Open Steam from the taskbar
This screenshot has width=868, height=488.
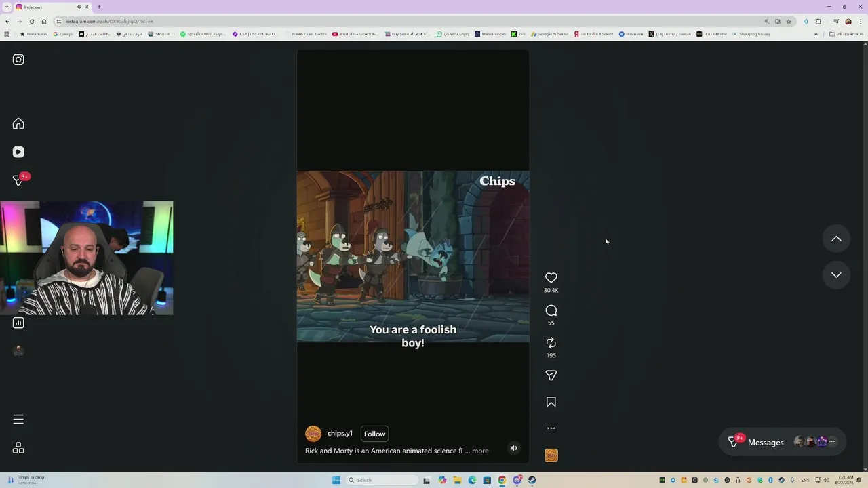point(532,480)
